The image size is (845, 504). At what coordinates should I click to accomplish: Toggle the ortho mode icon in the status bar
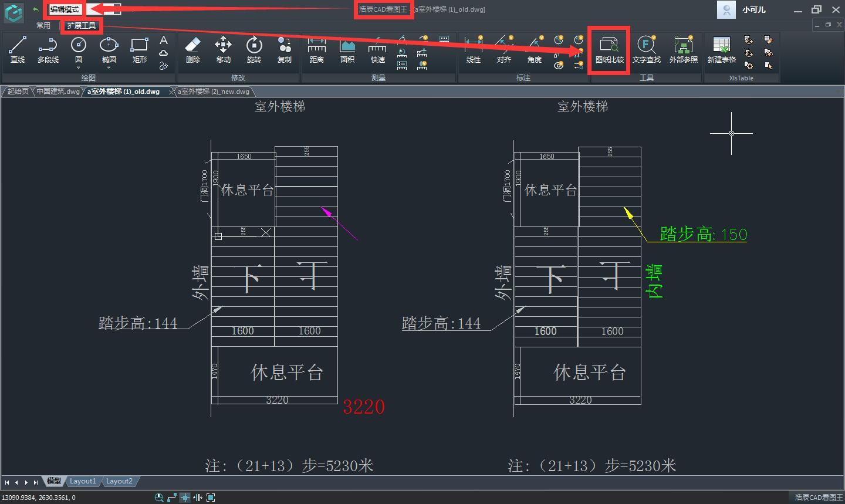coord(172,498)
